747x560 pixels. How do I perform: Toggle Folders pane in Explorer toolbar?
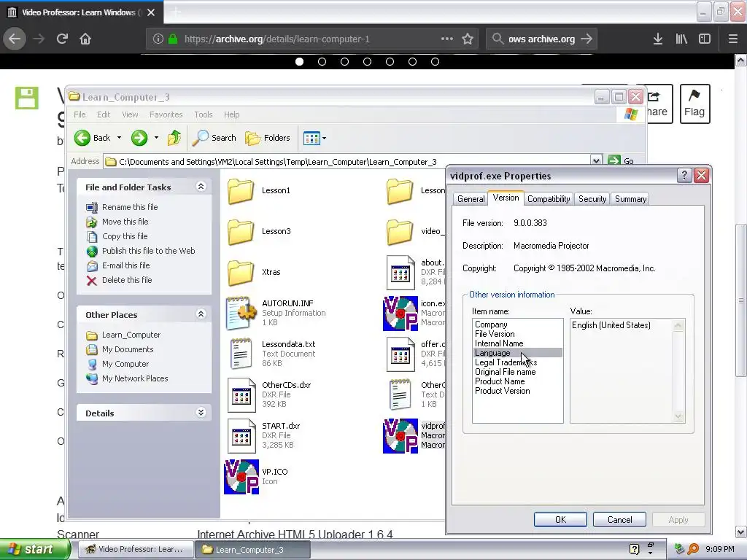(x=267, y=138)
